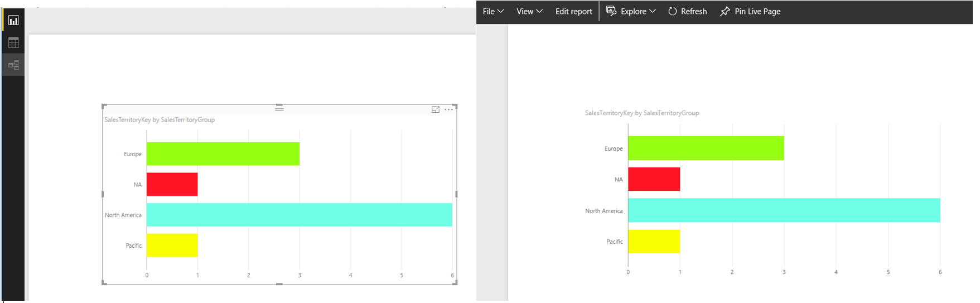The height and width of the screenshot is (303, 980).
Task: Open More options ellipsis on left chart
Action: click(448, 109)
